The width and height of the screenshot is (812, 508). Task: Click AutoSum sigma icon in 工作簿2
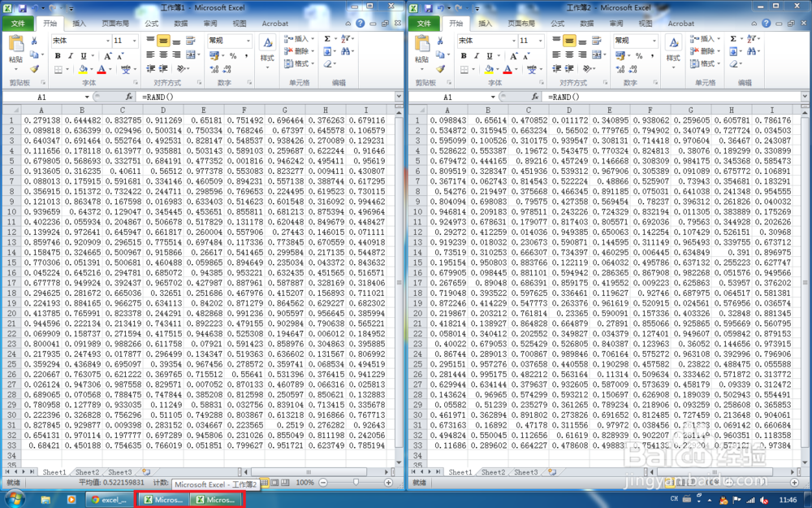pyautogui.click(x=733, y=39)
